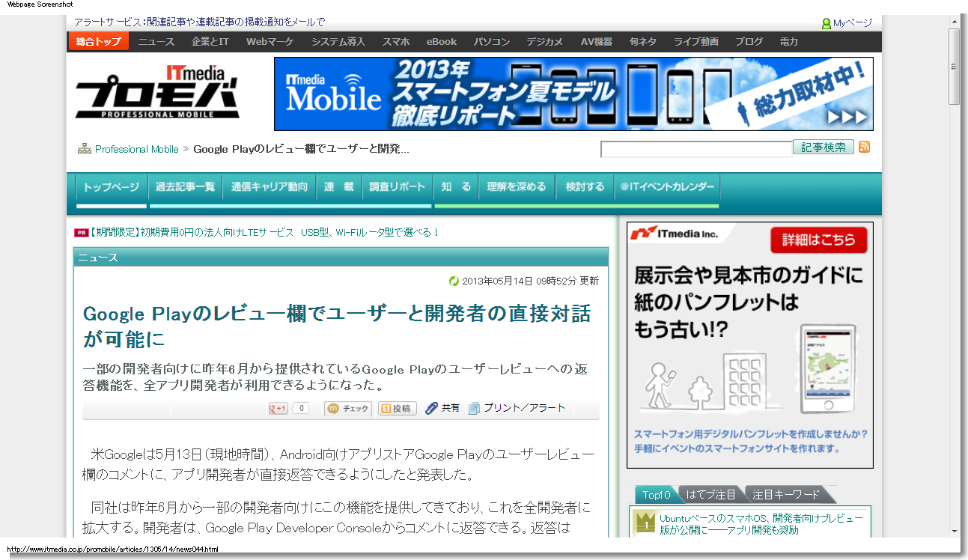Click the プリント print link

click(501, 408)
